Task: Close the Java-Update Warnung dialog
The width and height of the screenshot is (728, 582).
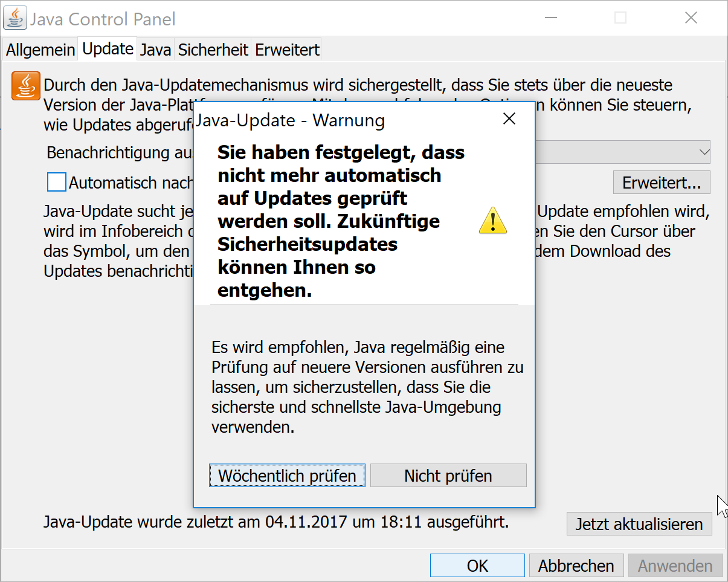Action: pyautogui.click(x=509, y=119)
